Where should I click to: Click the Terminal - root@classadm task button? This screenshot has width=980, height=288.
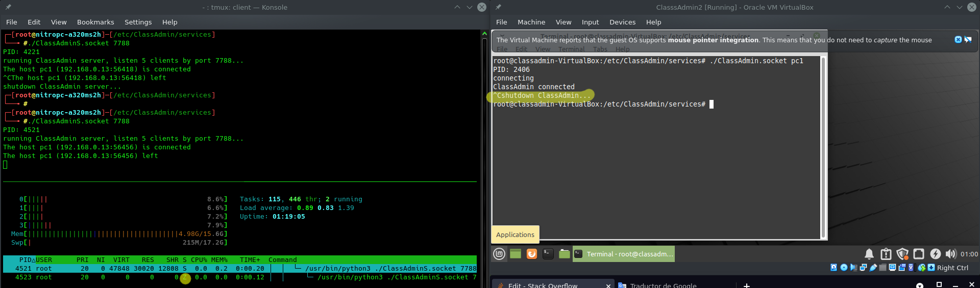click(x=624, y=254)
